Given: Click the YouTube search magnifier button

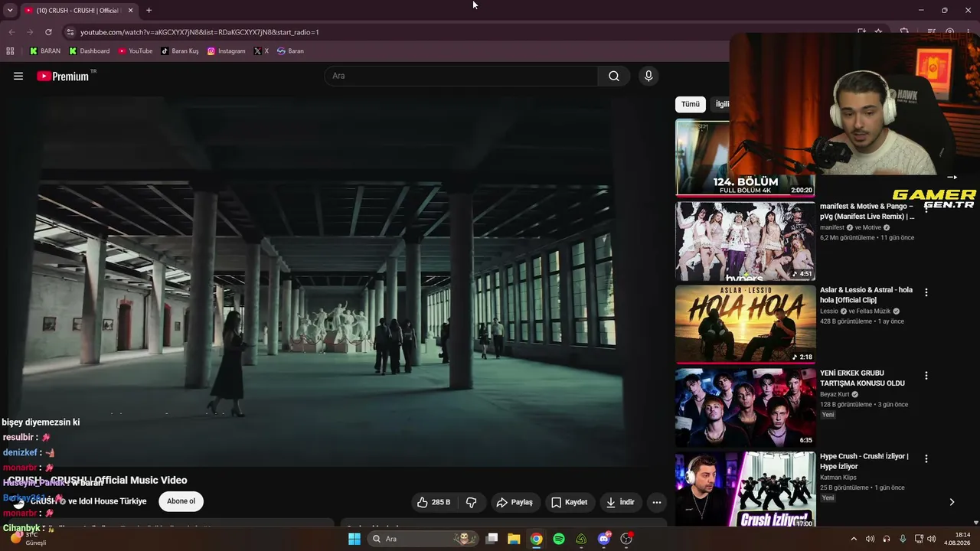Looking at the screenshot, I should tap(614, 76).
